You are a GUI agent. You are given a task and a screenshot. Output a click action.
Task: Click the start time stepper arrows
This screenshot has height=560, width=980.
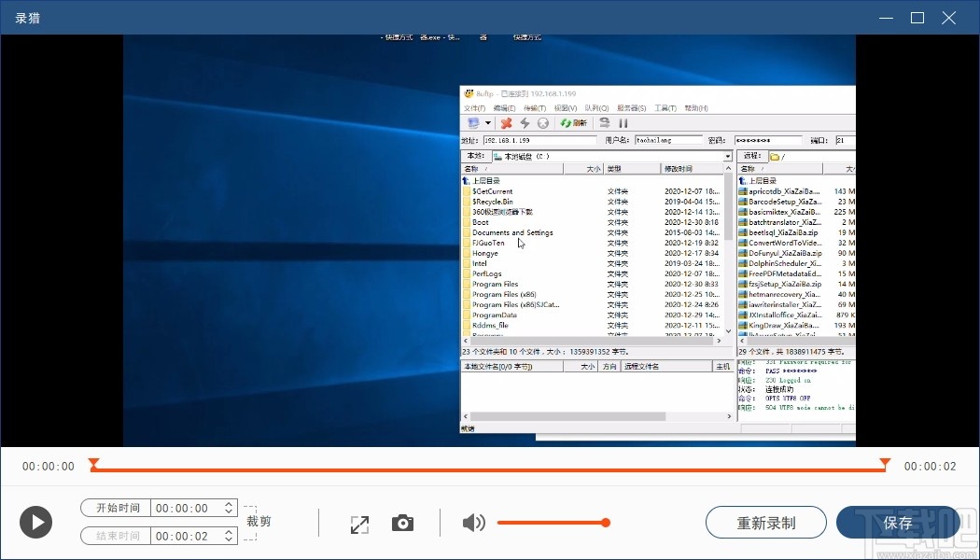point(229,509)
